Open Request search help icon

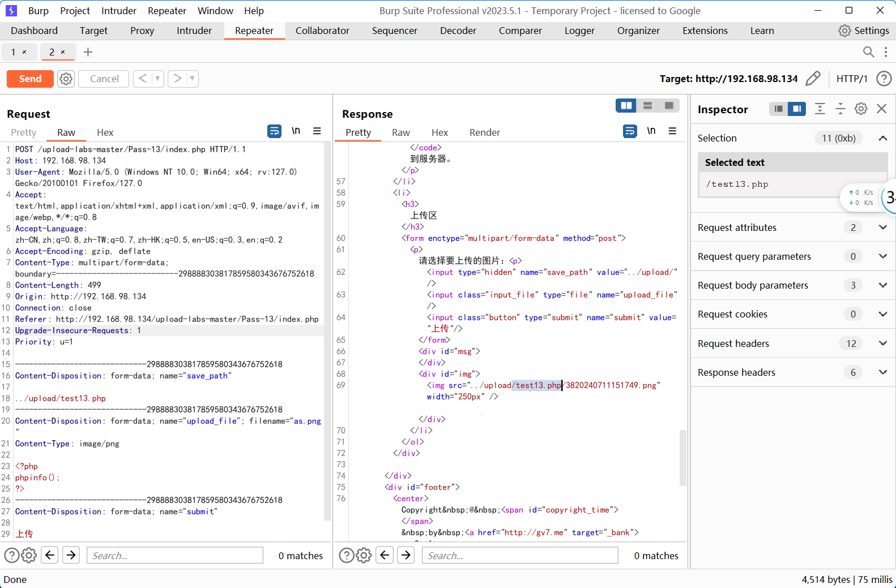[12, 555]
